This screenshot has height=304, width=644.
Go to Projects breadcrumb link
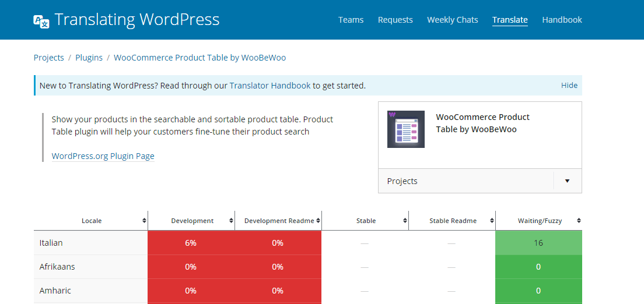[49, 58]
